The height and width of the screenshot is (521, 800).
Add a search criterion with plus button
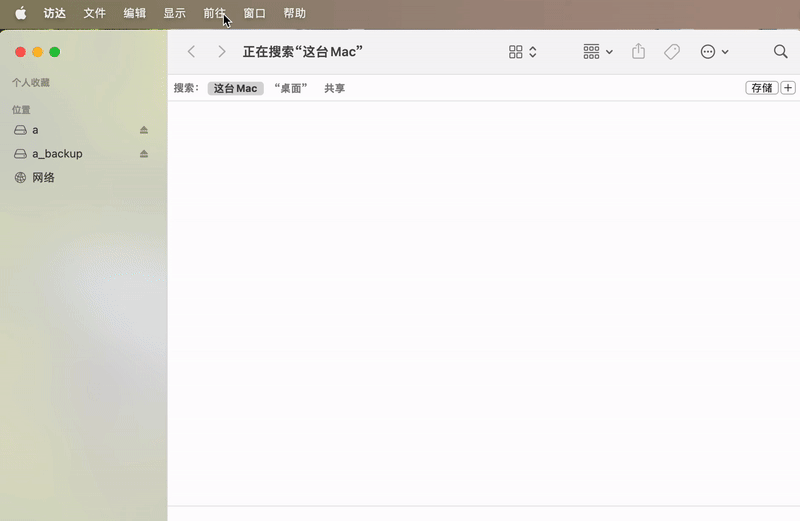coord(788,88)
